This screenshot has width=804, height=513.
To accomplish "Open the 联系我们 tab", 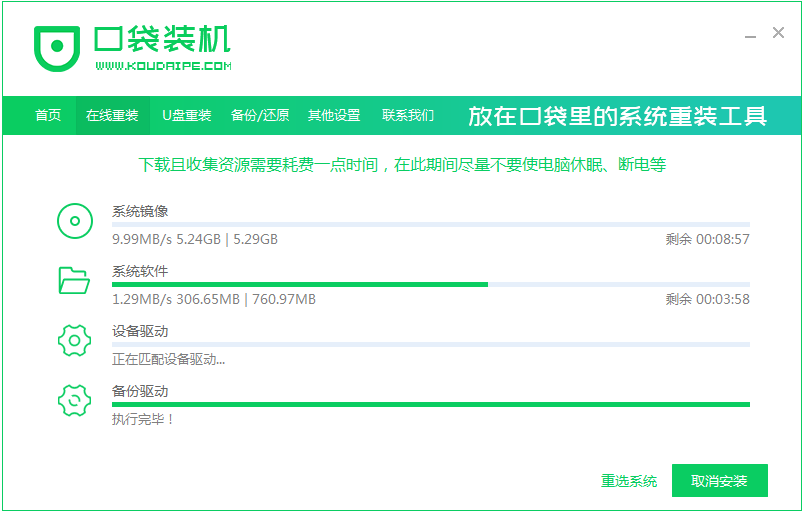I will 408,116.
